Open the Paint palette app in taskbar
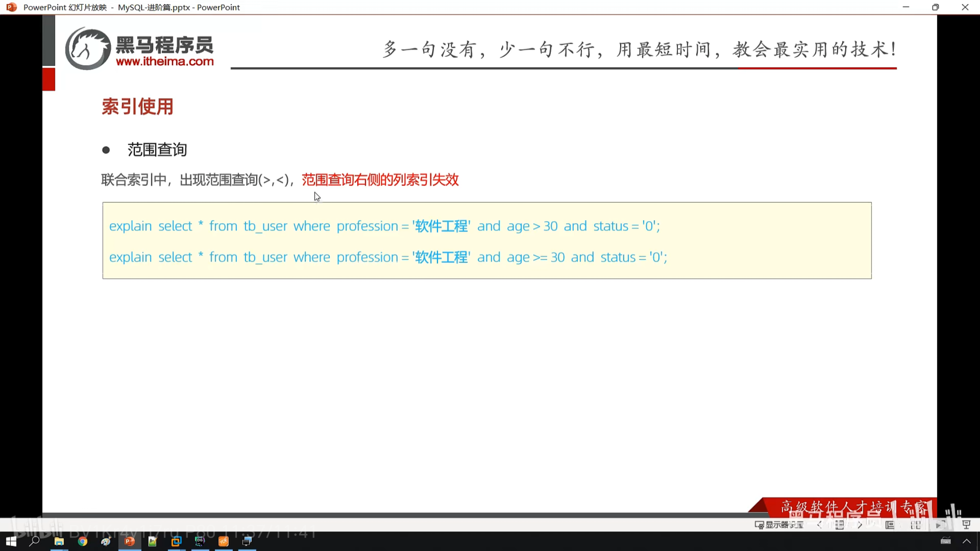Image resolution: width=980 pixels, height=551 pixels. 106,541
